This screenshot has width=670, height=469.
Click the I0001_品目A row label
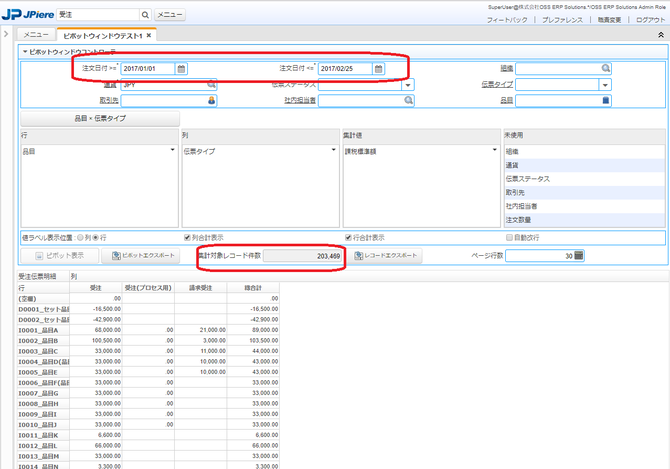[x=43, y=330]
